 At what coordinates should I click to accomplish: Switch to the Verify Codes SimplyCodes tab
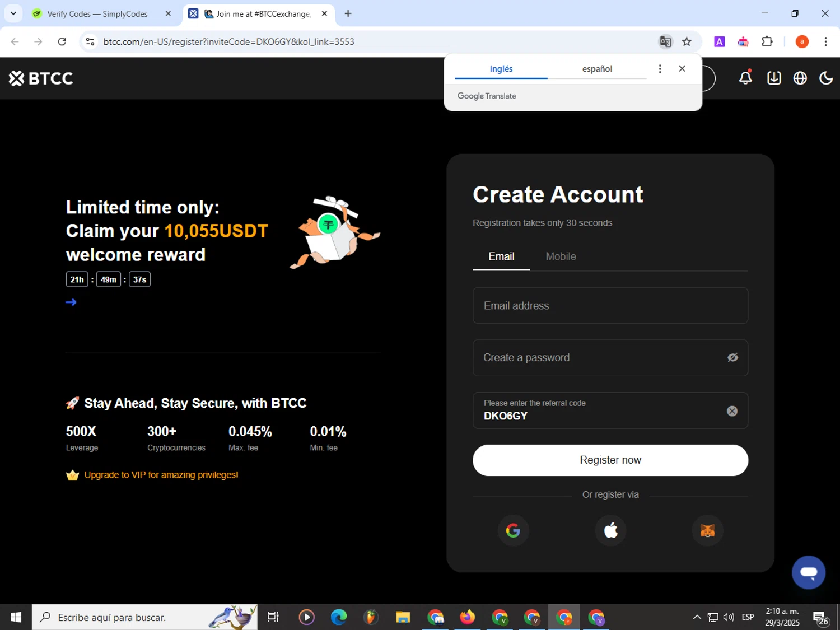(x=97, y=13)
